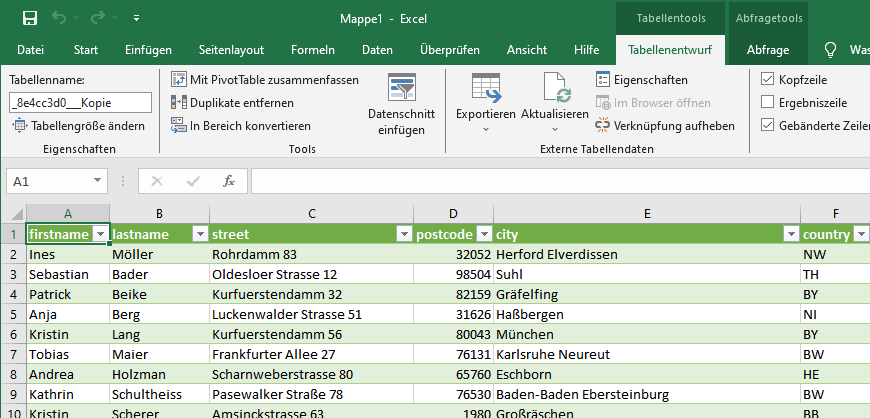Disable the Kopfzeile checkbox
Screen dimensions: 870x418
(x=767, y=80)
